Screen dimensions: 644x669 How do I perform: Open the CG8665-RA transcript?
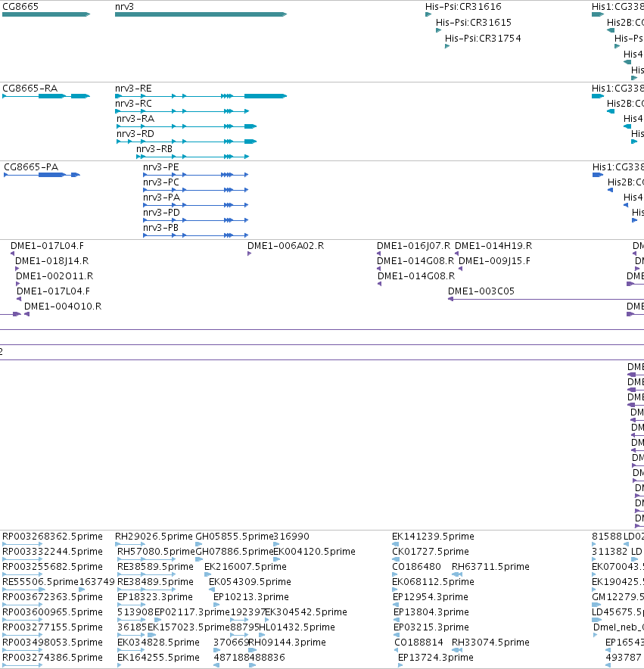pos(46,96)
